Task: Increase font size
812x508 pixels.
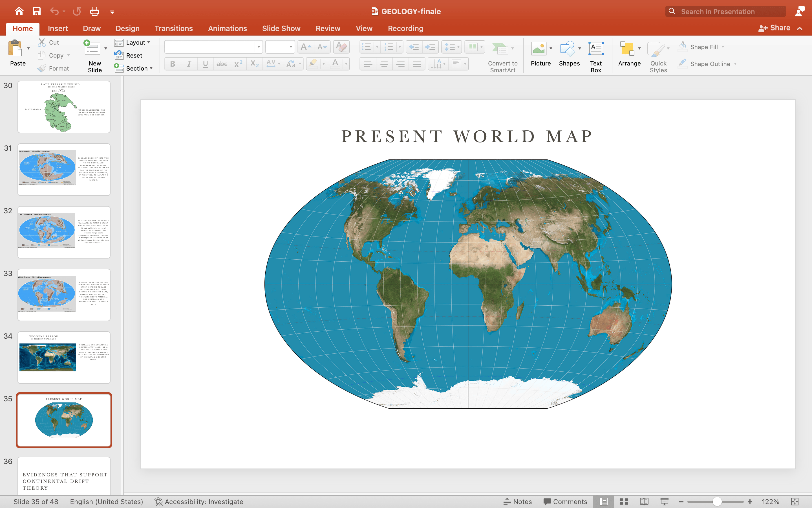Action: [306, 47]
